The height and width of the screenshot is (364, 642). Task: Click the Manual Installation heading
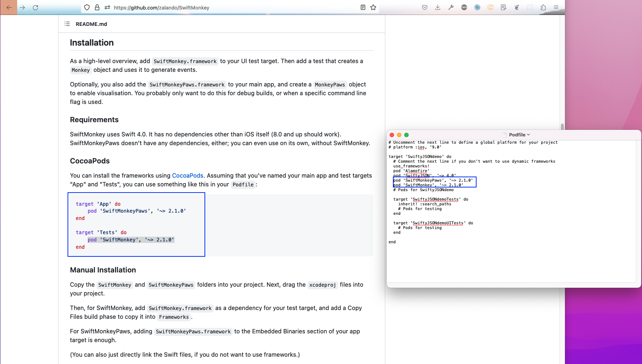103,270
